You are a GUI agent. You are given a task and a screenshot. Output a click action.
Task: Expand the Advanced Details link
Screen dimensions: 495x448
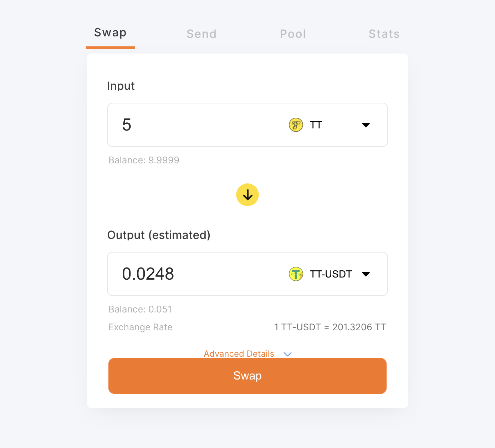click(239, 354)
